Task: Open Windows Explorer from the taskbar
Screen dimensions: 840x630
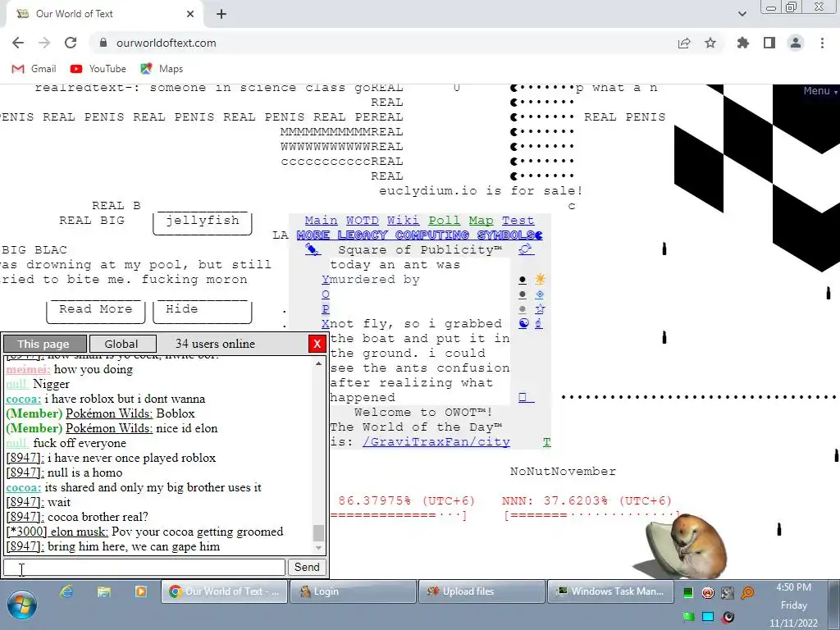Action: [x=104, y=591]
